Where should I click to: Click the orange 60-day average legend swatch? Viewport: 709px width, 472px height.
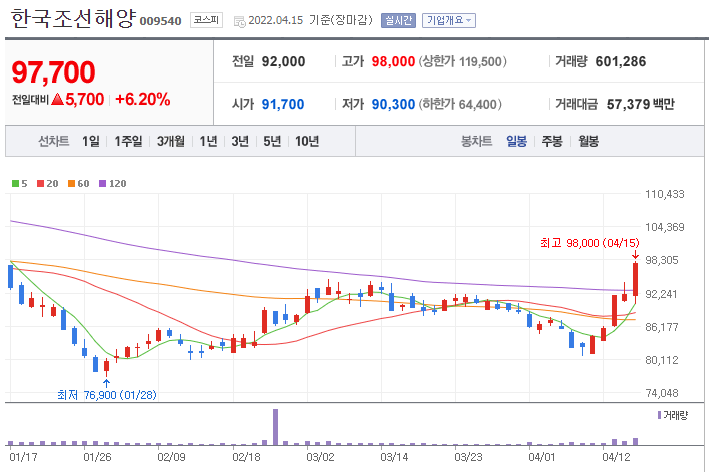point(71,184)
